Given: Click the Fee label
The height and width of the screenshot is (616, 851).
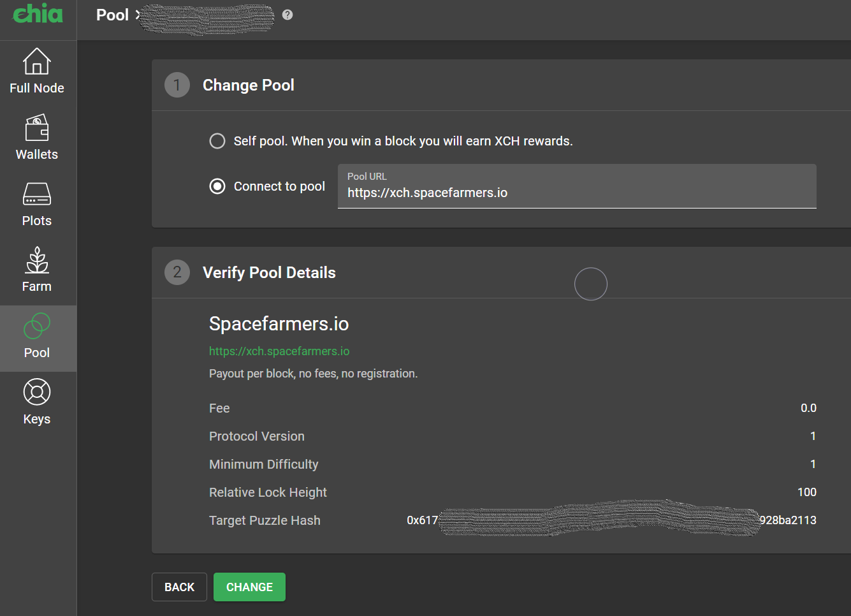Looking at the screenshot, I should point(219,408).
